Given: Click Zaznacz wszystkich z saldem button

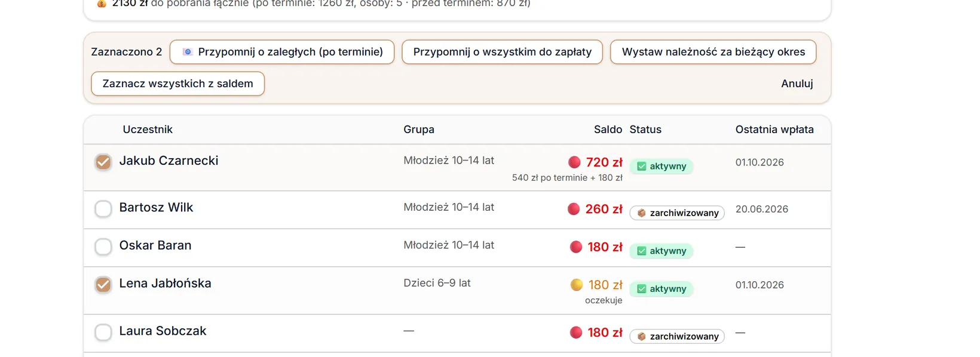Looking at the screenshot, I should tap(178, 84).
